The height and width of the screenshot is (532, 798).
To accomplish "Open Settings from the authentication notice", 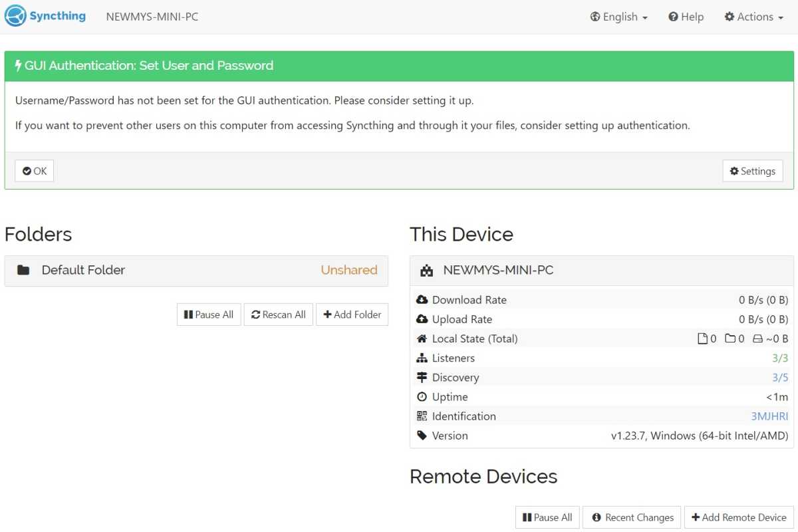I will coord(753,171).
